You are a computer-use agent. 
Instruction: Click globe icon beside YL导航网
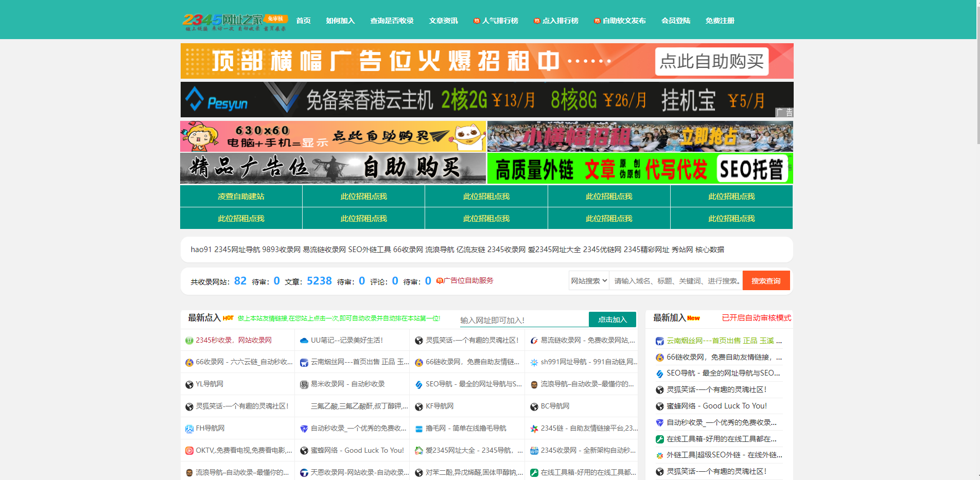tap(189, 385)
